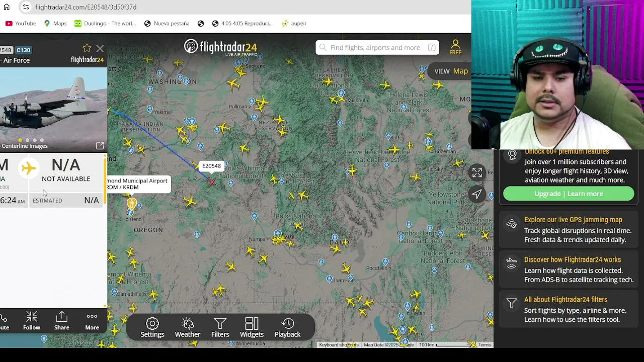Click the Keyboard shortcuts map link
Screen dimensions: 644x362
click(339, 345)
